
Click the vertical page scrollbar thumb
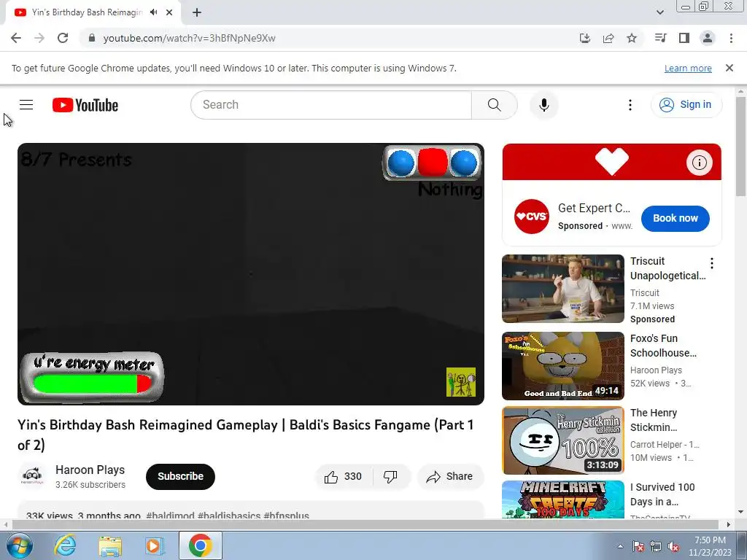[x=740, y=146]
